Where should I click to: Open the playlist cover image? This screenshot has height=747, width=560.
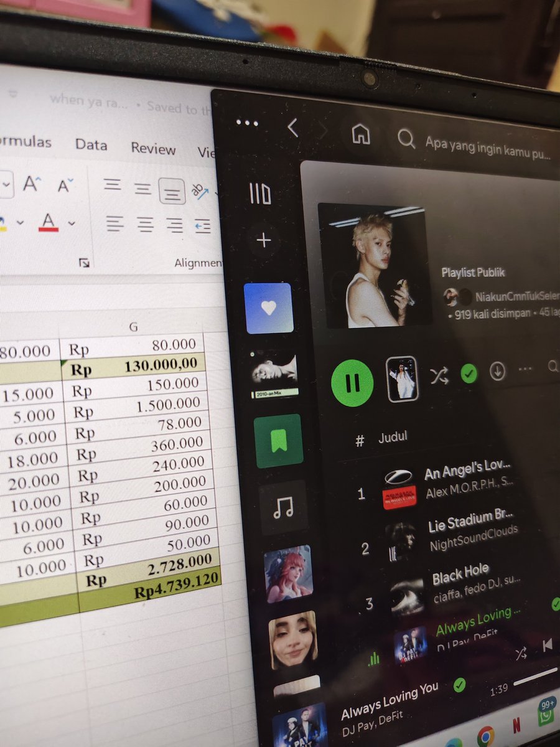pos(375,265)
